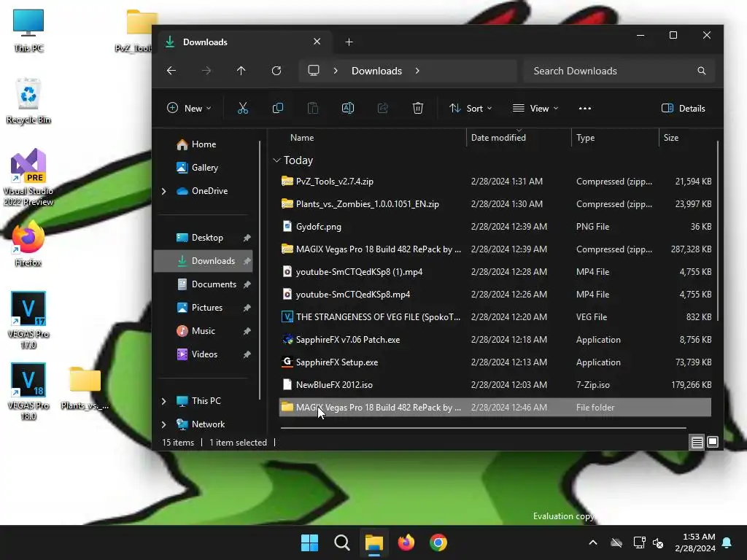Toggle the Details pane
This screenshot has height=560, width=747.
coord(683,109)
